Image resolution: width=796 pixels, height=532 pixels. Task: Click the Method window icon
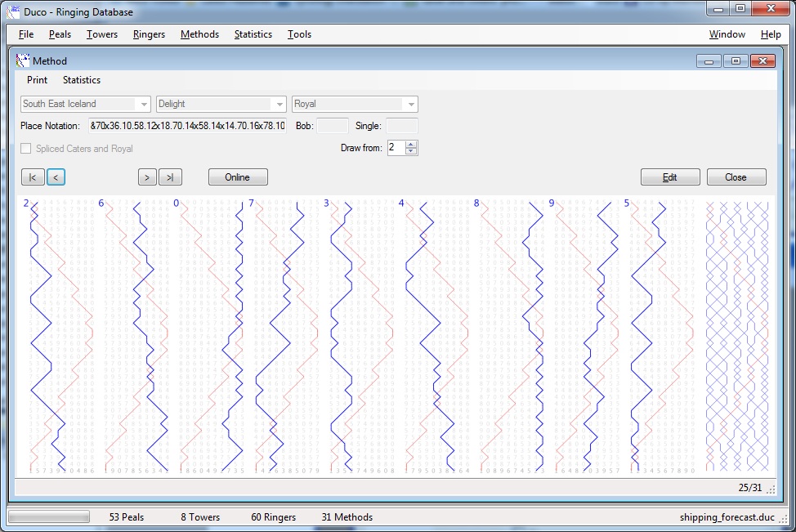tap(23, 61)
